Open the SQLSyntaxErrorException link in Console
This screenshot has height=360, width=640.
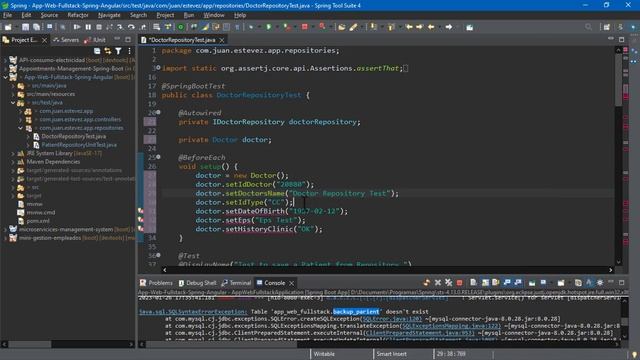tap(193, 311)
